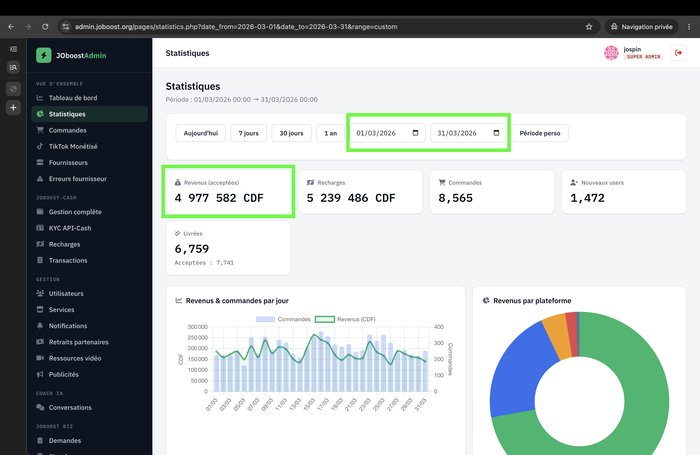Screen dimensions: 700x455
Task: Click the Publicités megaphone icon
Action: click(40, 374)
